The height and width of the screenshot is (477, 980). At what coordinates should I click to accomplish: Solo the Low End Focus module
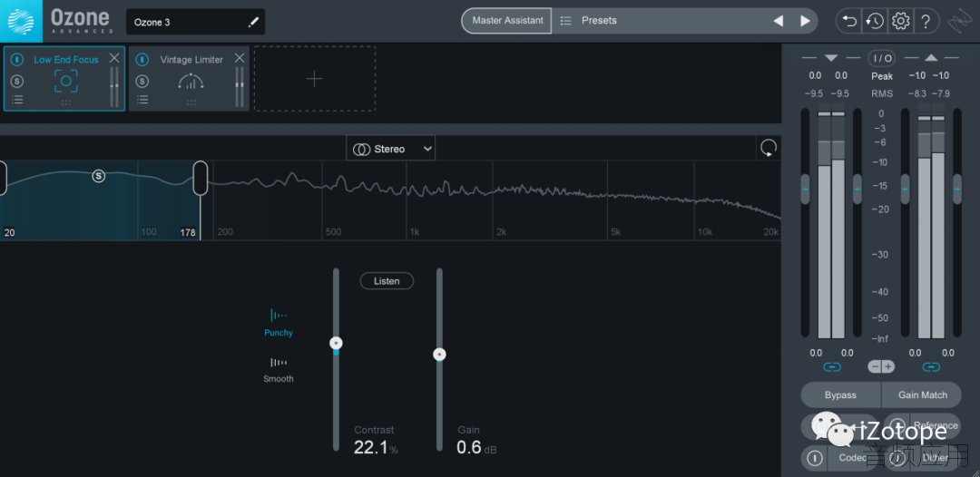tap(17, 81)
